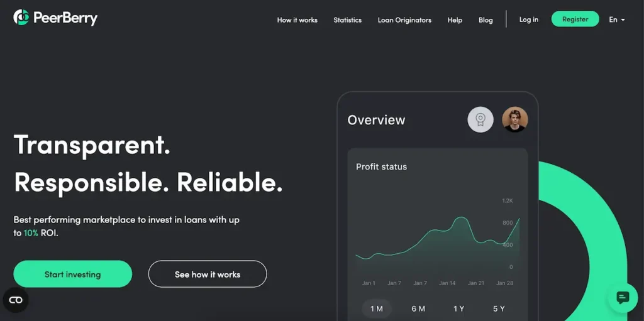The width and height of the screenshot is (644, 321).
Task: Click the PeerBerry logo
Action: [x=55, y=18]
